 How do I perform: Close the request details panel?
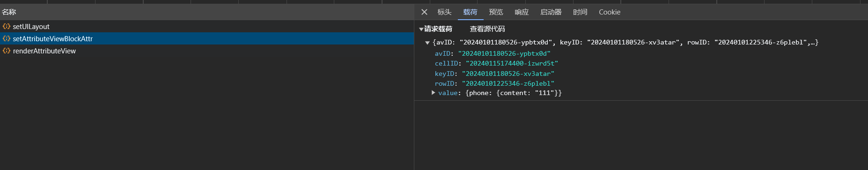424,12
